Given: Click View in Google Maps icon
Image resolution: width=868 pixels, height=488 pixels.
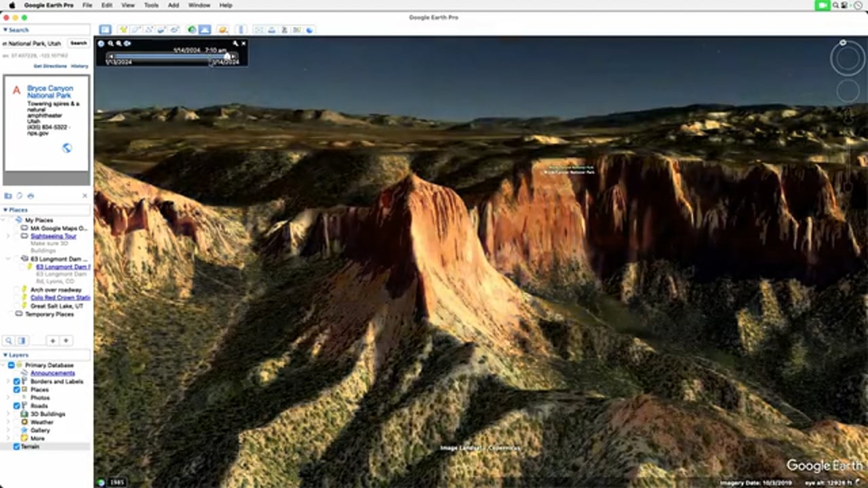Looking at the screenshot, I should (296, 30).
